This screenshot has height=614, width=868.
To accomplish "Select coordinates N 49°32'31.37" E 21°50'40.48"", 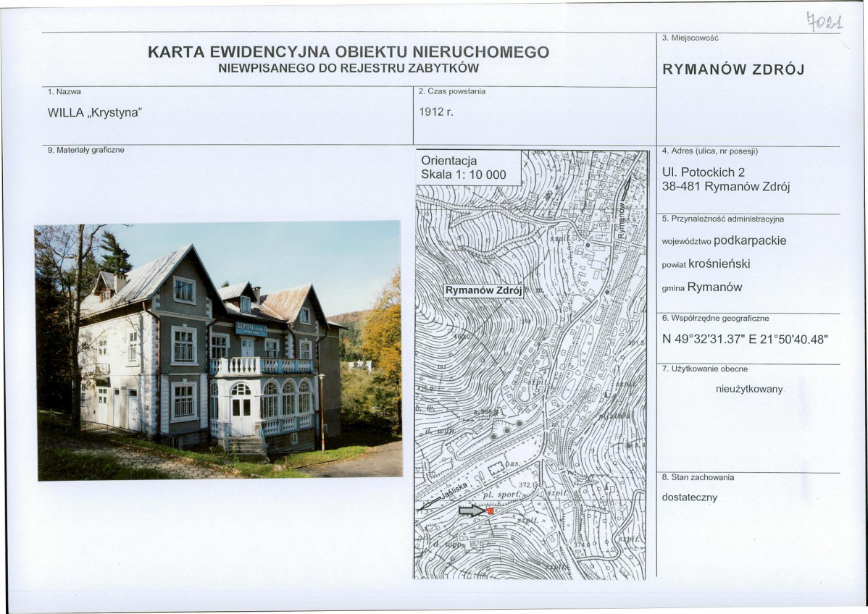I will tap(745, 340).
